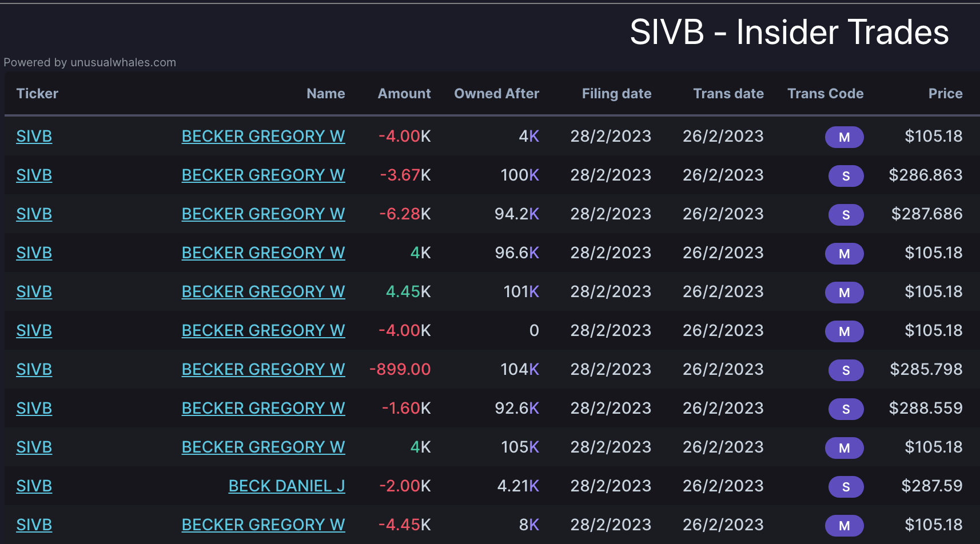Click the M badge in the last row
Viewport: 980px width, 544px height.
(844, 526)
